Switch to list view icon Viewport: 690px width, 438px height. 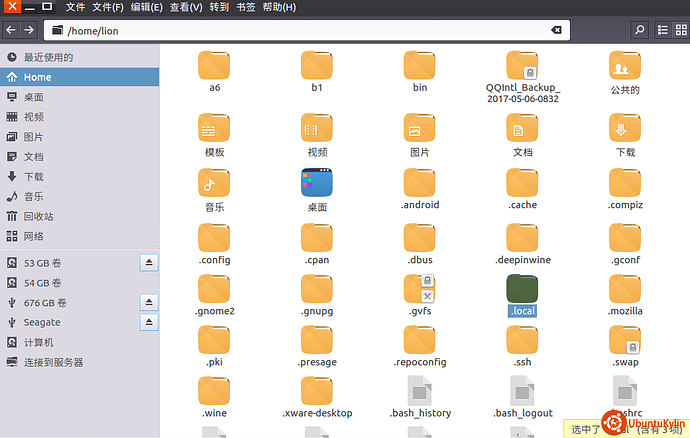(x=663, y=30)
